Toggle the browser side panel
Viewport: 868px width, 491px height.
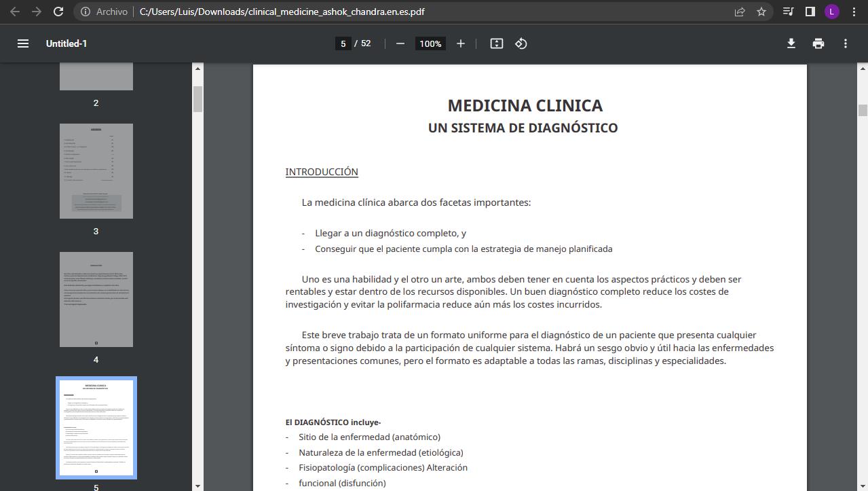click(x=810, y=12)
